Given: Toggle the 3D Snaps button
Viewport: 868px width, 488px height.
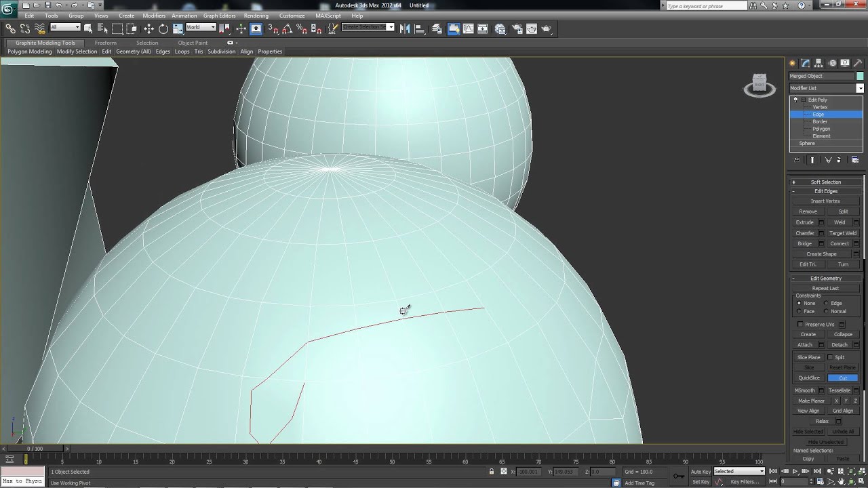Looking at the screenshot, I should pyautogui.click(x=273, y=28).
